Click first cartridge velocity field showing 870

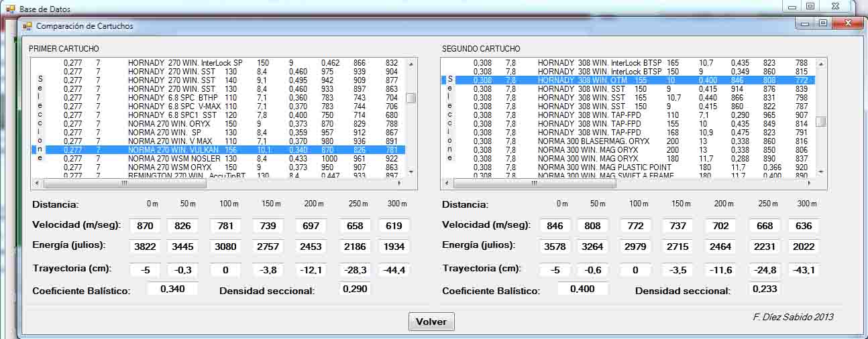click(145, 226)
